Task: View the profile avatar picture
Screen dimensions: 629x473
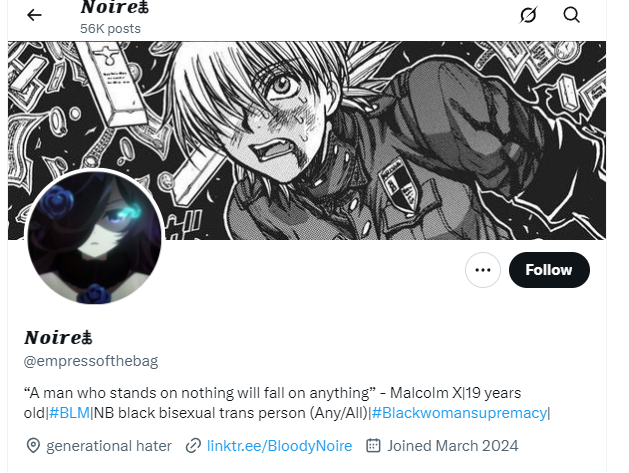Action: 95,236
